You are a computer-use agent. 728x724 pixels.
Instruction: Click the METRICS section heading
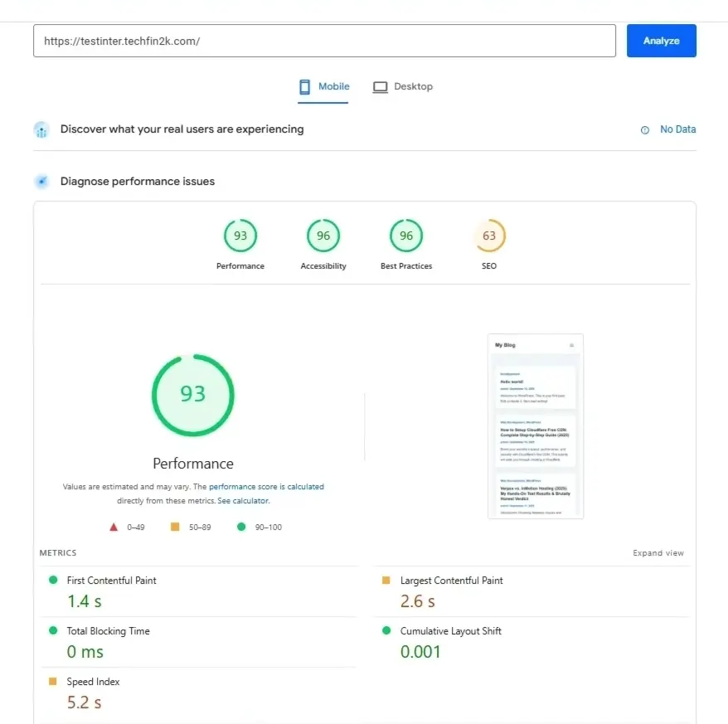(x=58, y=552)
